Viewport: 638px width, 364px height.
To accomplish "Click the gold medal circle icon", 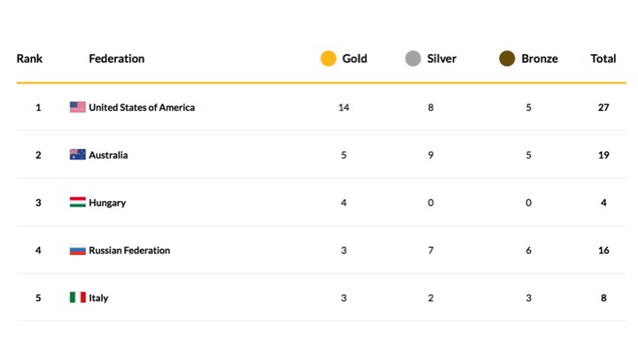I will (x=329, y=58).
